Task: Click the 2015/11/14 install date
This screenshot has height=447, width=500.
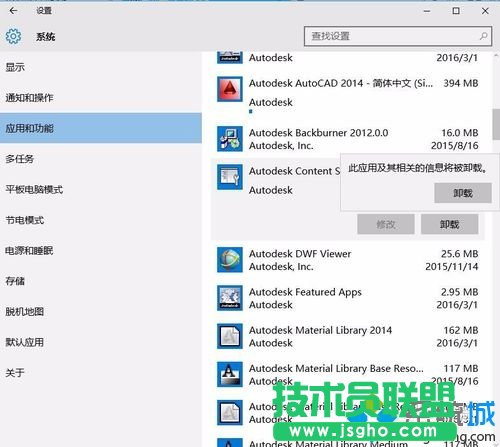Action: 452,266
